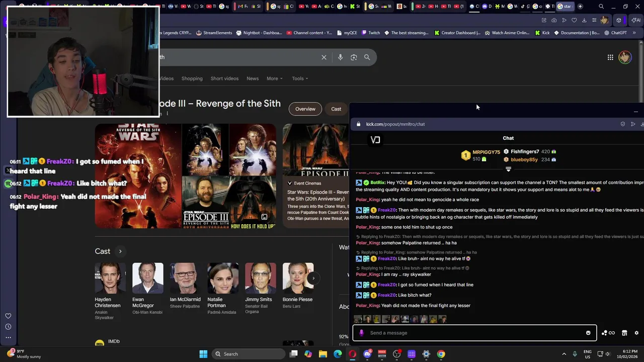Screen dimensions: 644x362
Task: Open the Kick chat settings gear
Action: pos(636,333)
